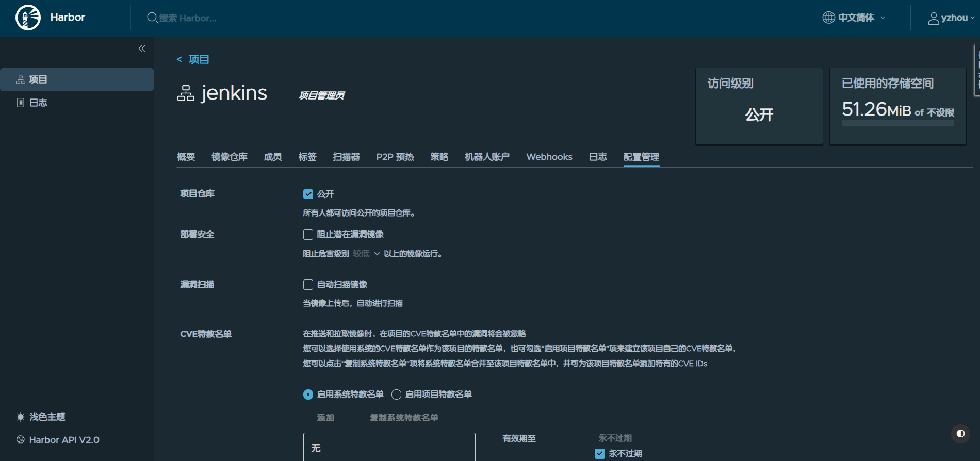Collapse the sidebar with double-chevron icon

(x=142, y=48)
